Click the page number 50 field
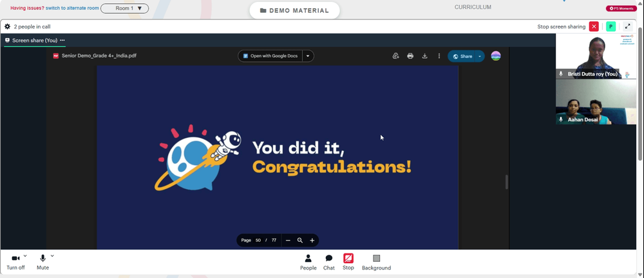 [x=258, y=240]
